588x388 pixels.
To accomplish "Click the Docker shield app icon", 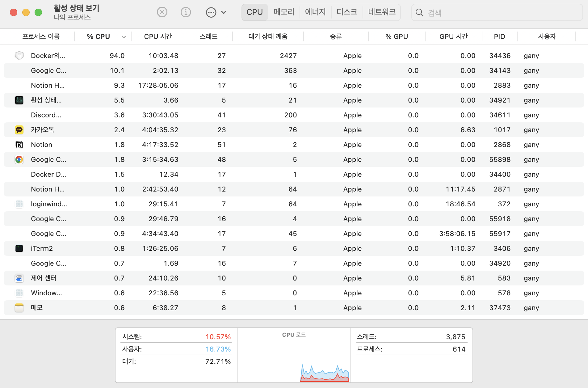I will [19, 56].
